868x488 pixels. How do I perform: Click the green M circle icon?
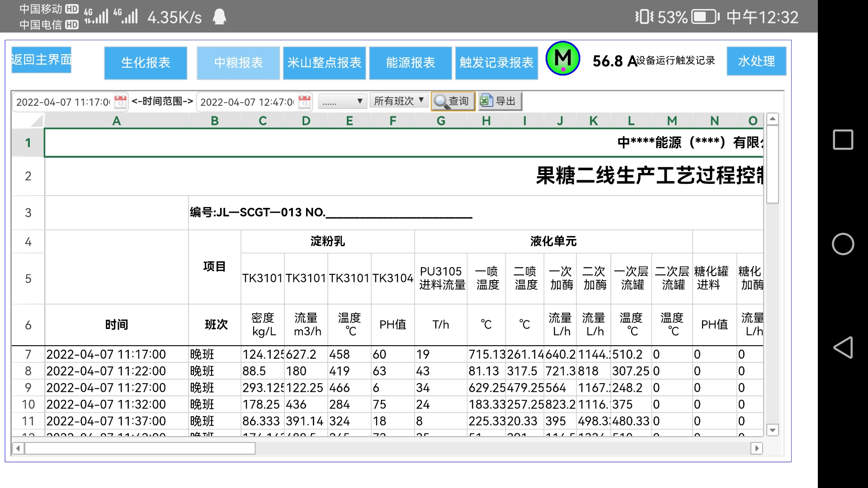point(563,59)
